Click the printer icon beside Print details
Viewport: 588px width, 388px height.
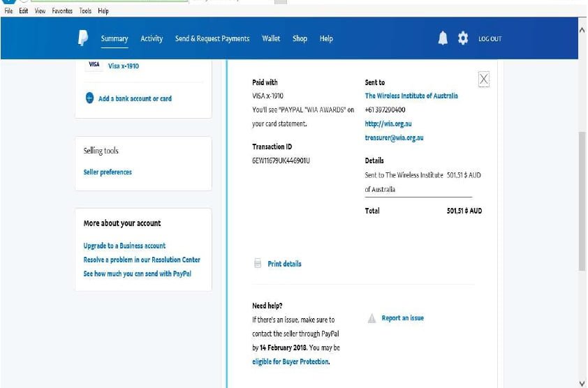tap(258, 263)
